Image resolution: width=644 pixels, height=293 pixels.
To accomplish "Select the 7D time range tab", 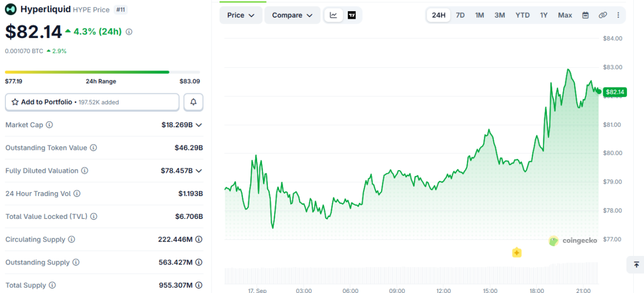I will pos(460,15).
